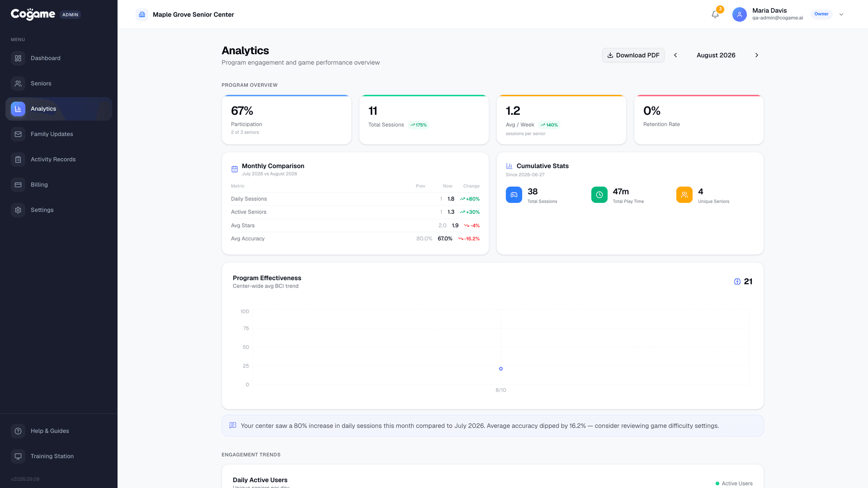
Task: Open the Training Station link
Action: pyautogui.click(x=59, y=456)
